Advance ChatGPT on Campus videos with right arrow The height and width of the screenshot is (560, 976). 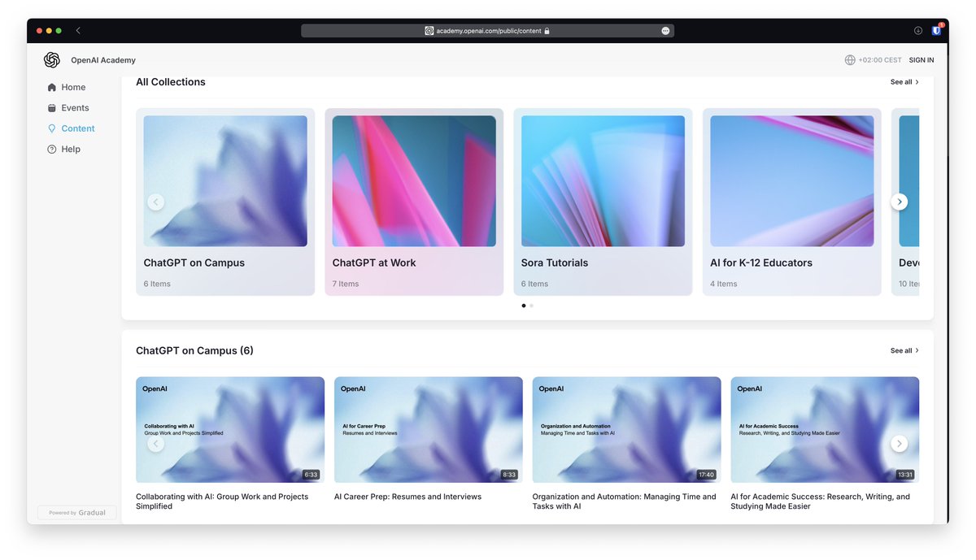click(899, 443)
